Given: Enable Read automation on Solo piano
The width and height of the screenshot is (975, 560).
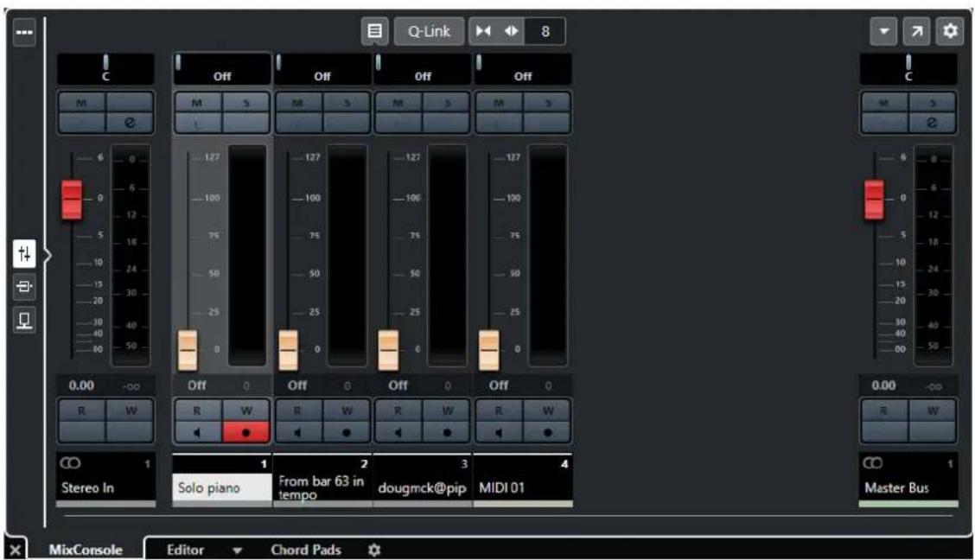Looking at the screenshot, I should [x=198, y=410].
